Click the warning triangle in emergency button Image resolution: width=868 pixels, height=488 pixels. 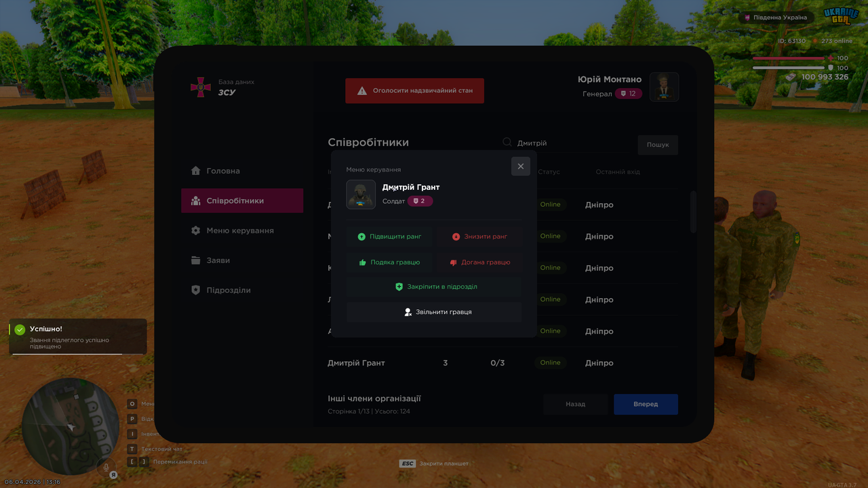[362, 90]
